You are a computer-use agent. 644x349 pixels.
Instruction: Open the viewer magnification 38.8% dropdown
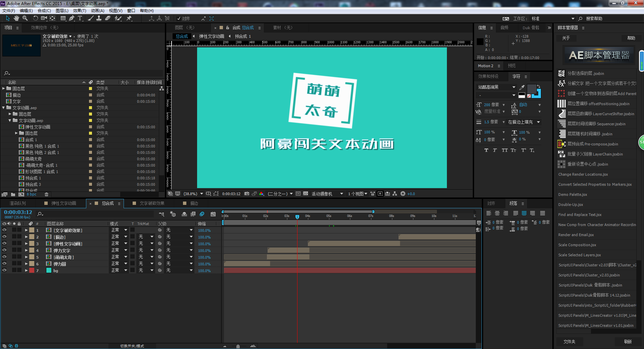201,194
